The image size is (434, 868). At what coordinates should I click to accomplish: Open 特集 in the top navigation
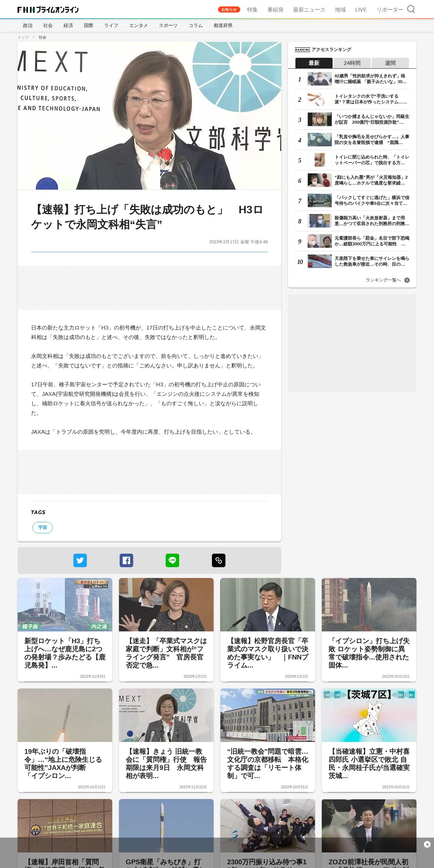(x=252, y=10)
